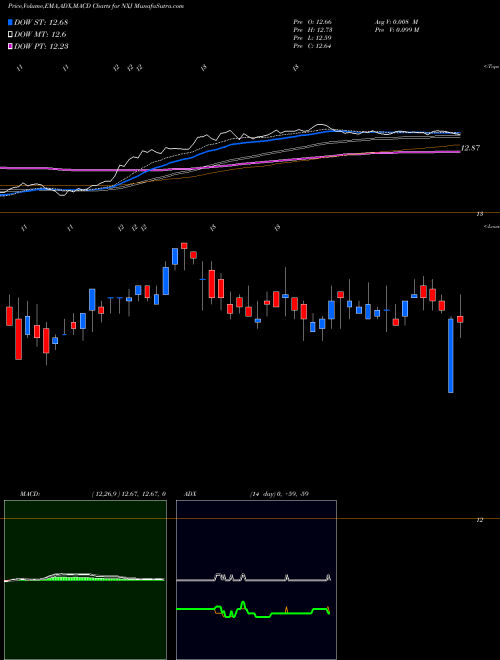
Task: Click the MACD panel title label
Action: pos(30,494)
